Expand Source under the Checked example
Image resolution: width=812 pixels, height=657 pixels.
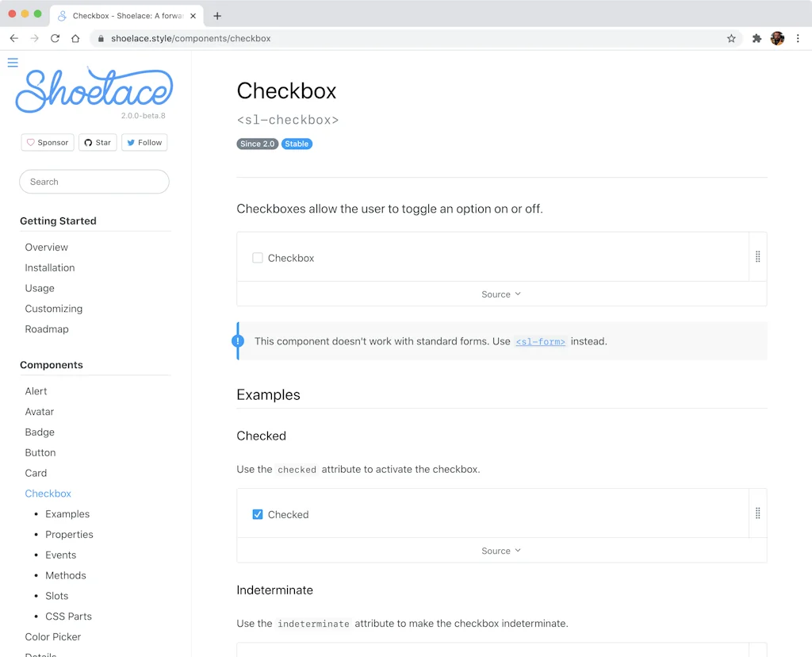pyautogui.click(x=500, y=551)
